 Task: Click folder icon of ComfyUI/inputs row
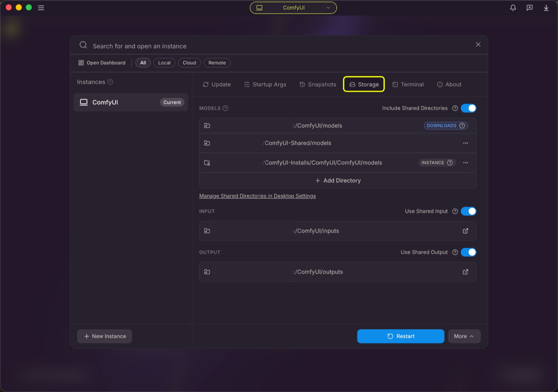(x=207, y=231)
